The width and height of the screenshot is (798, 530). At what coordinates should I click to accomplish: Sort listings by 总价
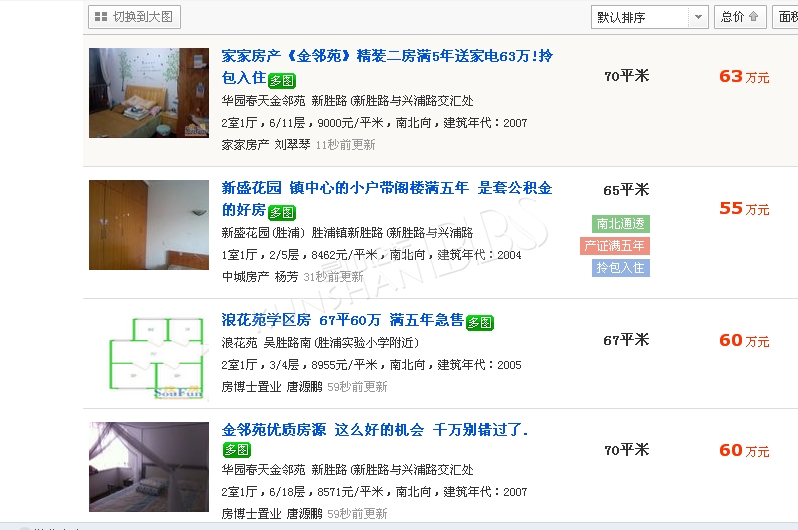click(x=740, y=17)
